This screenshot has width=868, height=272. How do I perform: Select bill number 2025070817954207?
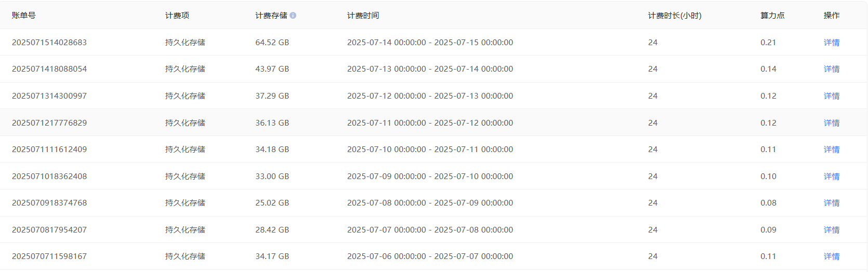[49, 230]
